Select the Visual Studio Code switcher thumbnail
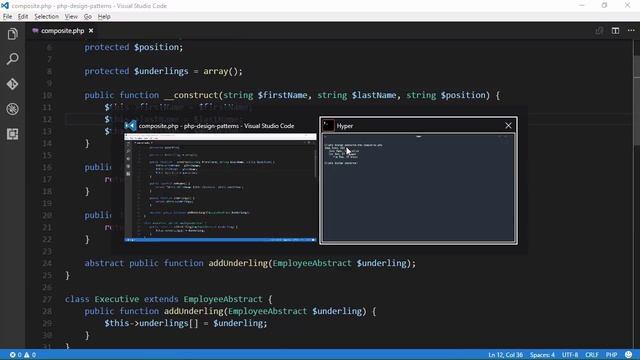The width and height of the screenshot is (640, 360). [x=220, y=187]
